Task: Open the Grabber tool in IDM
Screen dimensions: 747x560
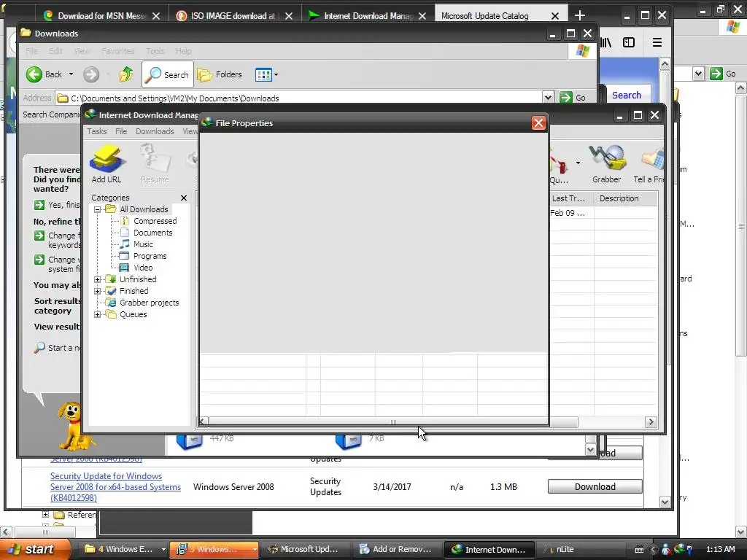Action: point(606,164)
